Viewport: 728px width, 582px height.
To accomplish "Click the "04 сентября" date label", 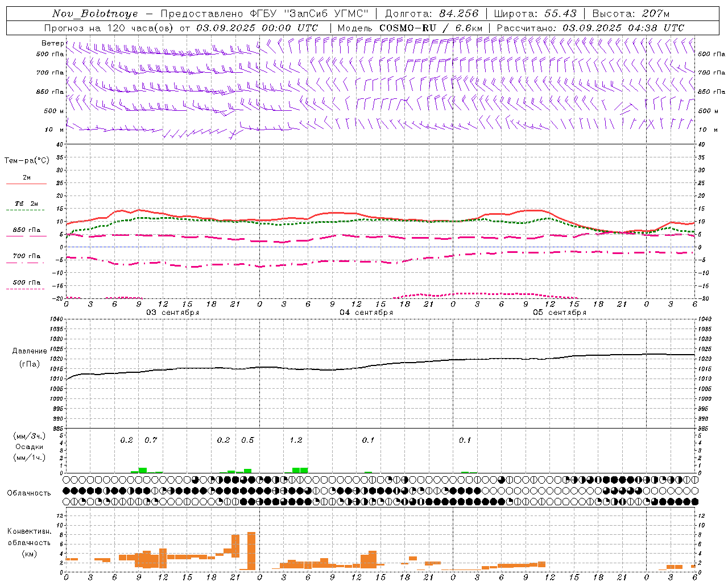I will coord(366,313).
